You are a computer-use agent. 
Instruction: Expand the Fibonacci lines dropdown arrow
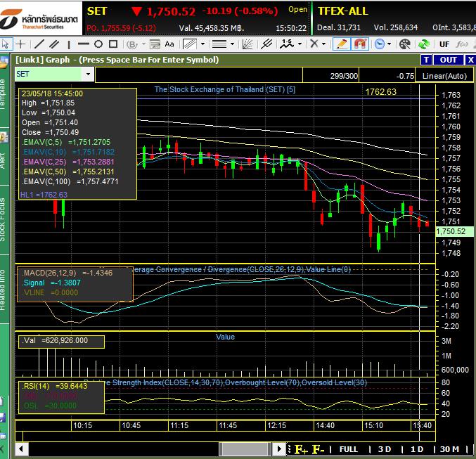pyautogui.click(x=232, y=44)
